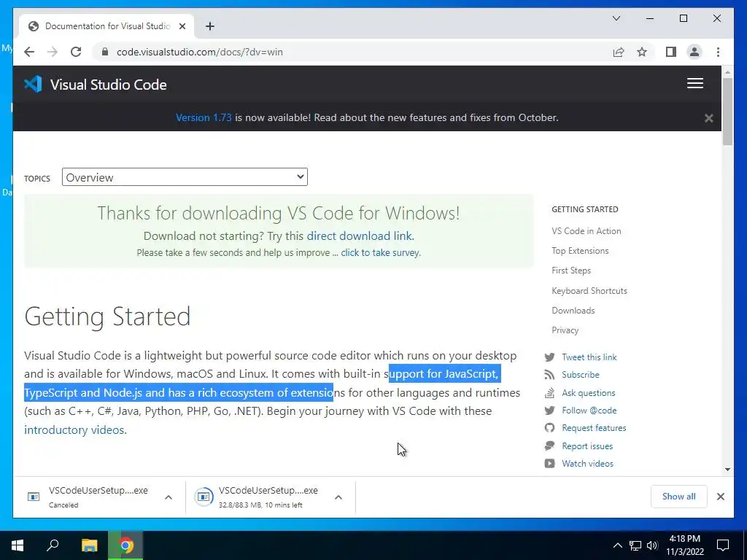Click the YouTube icon beside Watch videos
The image size is (747, 560).
coord(549,464)
